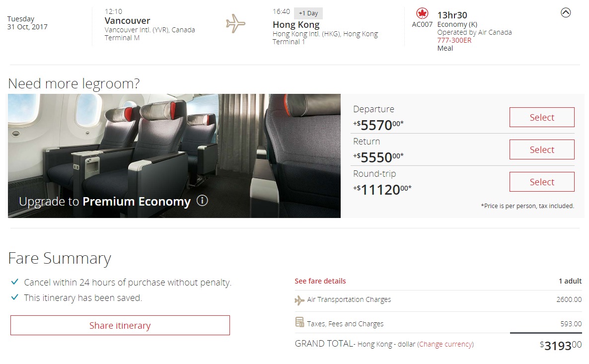Select the Departure upgrade option
The height and width of the screenshot is (364, 589).
(x=541, y=117)
